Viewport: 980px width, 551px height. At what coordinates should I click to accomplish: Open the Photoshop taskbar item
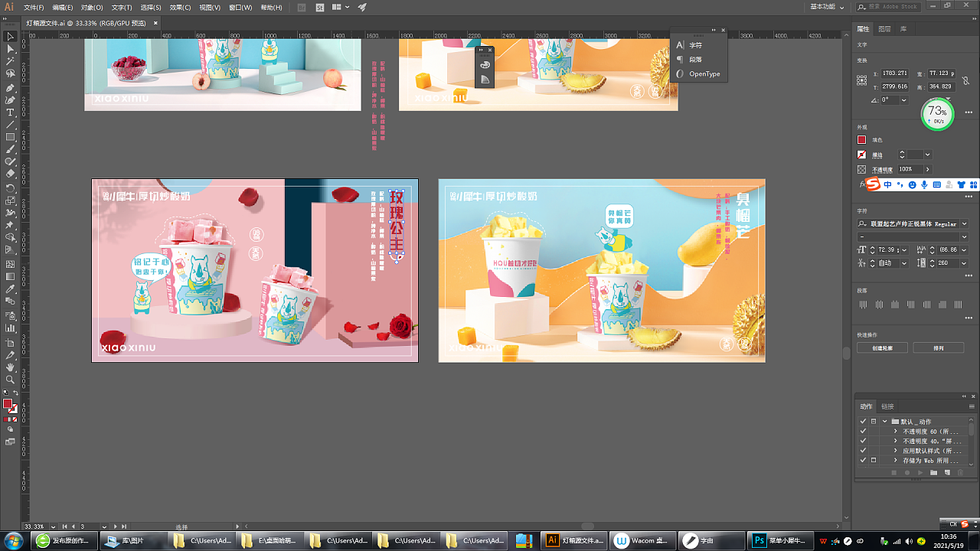point(779,540)
